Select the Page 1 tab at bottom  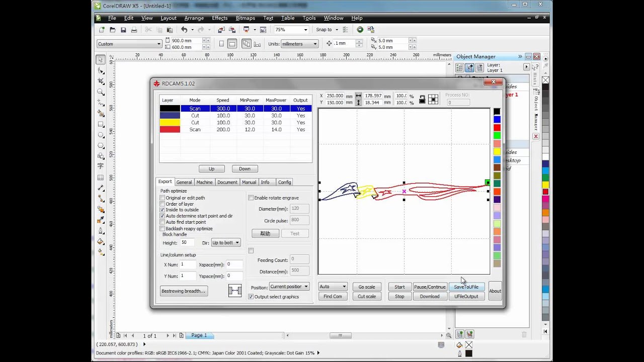click(x=199, y=335)
